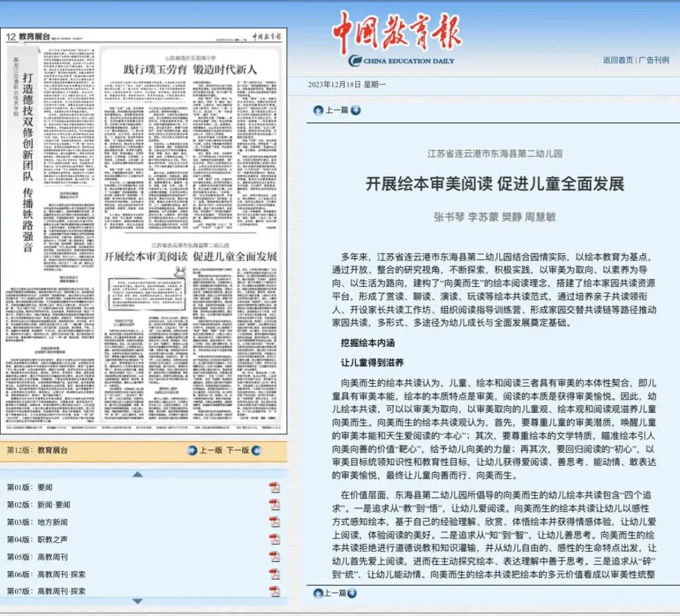Select 开展绘本审美阅读 article in page preview

pos(190,257)
